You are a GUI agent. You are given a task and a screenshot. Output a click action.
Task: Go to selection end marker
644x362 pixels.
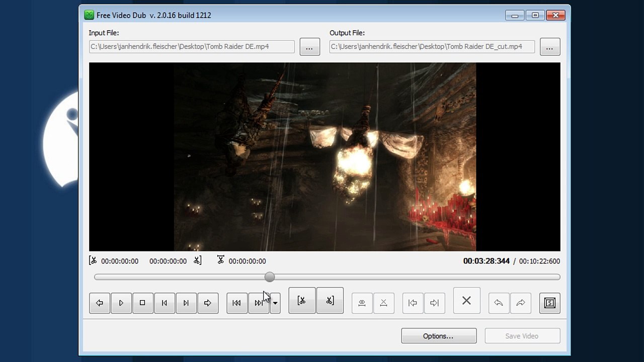pos(434,303)
